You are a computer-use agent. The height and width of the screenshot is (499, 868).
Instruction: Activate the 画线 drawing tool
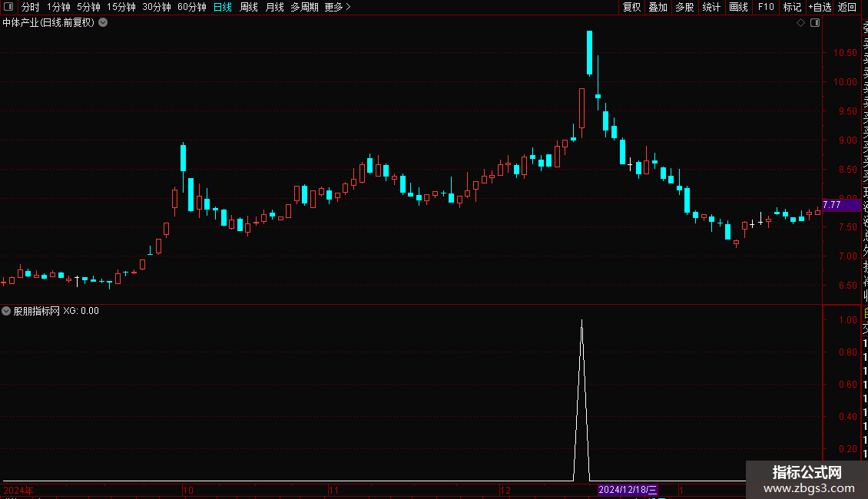click(x=738, y=7)
